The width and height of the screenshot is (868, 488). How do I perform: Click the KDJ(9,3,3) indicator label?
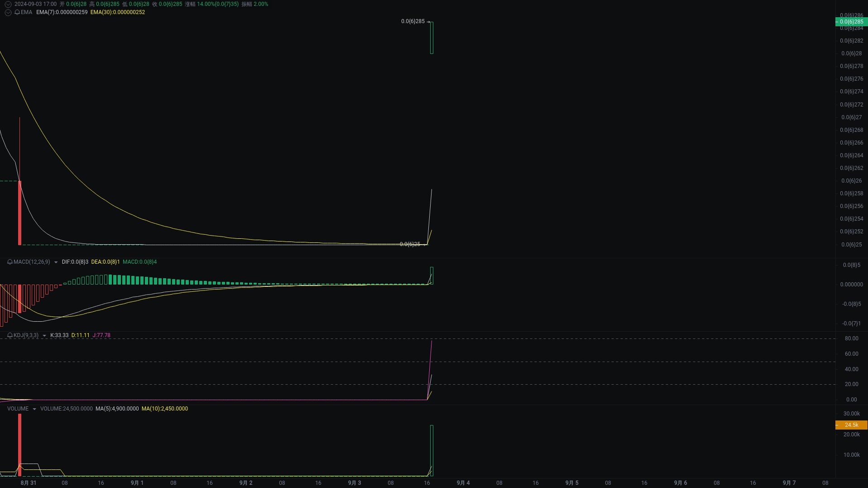[x=26, y=335]
